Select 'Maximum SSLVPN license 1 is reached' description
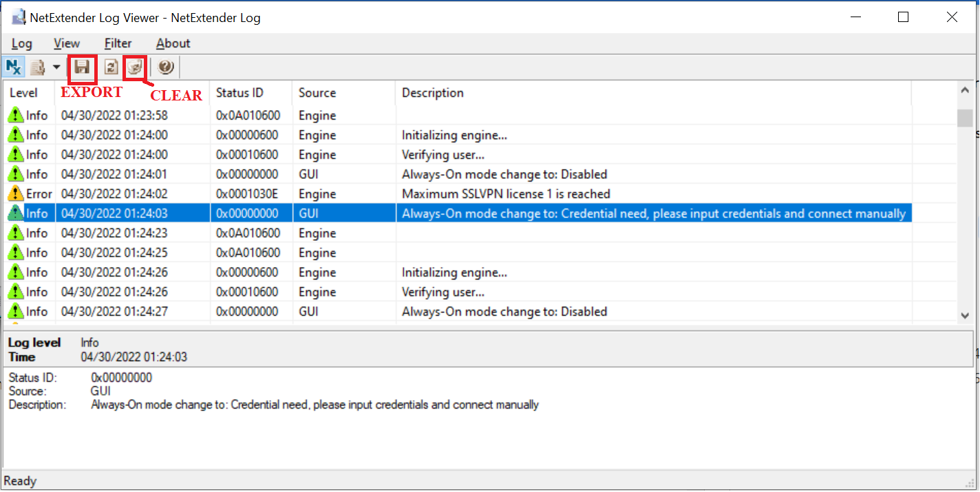 [506, 194]
